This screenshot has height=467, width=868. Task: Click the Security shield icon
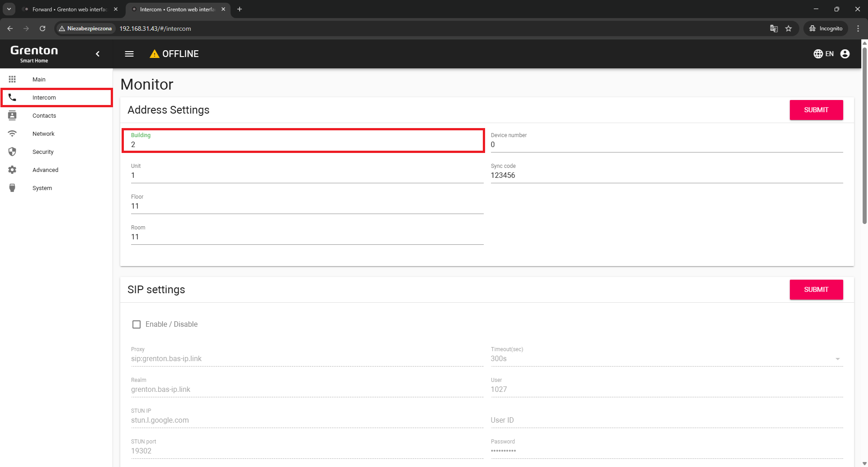click(x=12, y=152)
